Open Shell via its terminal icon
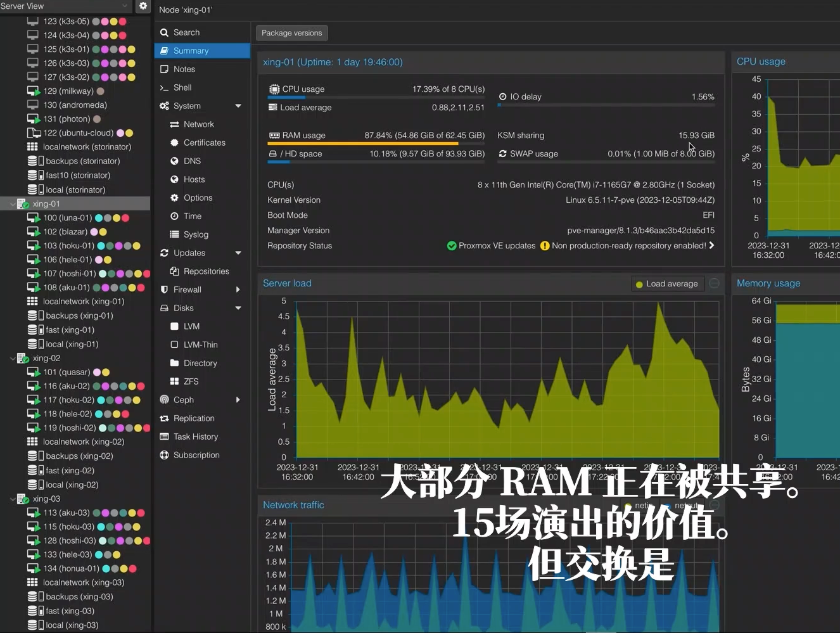Image resolution: width=840 pixels, height=633 pixels. tap(164, 87)
